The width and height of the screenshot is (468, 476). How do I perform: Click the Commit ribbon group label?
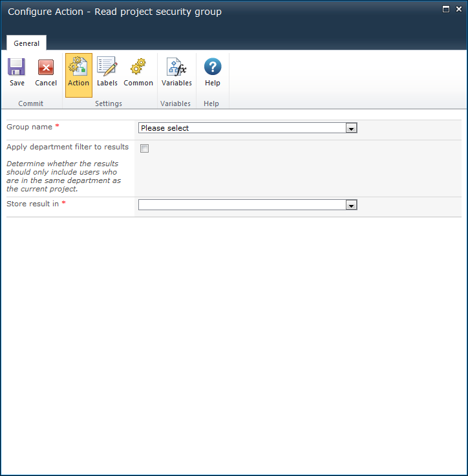coord(31,103)
